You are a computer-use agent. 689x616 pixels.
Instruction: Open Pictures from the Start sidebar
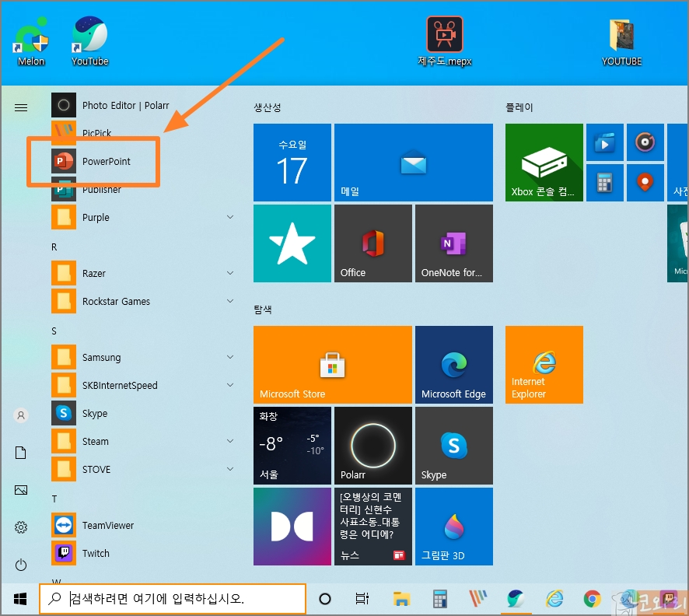coord(21,490)
